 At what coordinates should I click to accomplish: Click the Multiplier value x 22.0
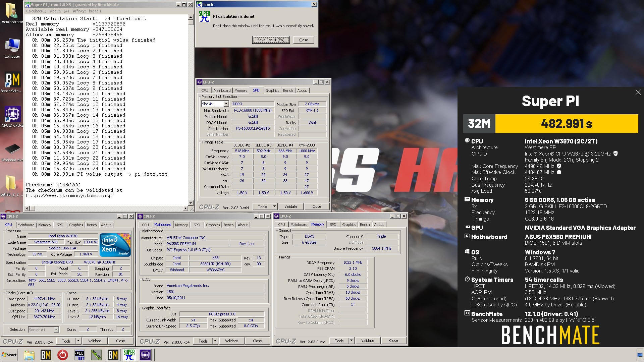coord(44,305)
